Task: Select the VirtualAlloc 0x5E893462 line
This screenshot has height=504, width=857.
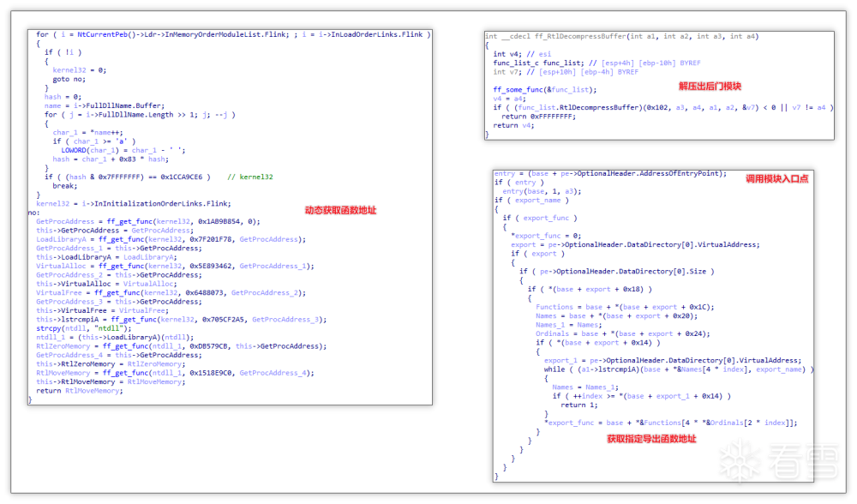Action: click(175, 267)
